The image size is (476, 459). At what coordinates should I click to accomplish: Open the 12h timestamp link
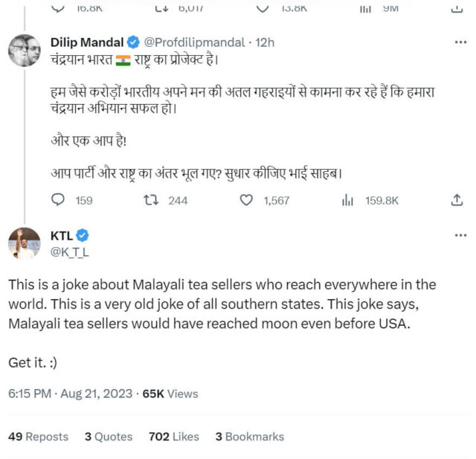(265, 42)
